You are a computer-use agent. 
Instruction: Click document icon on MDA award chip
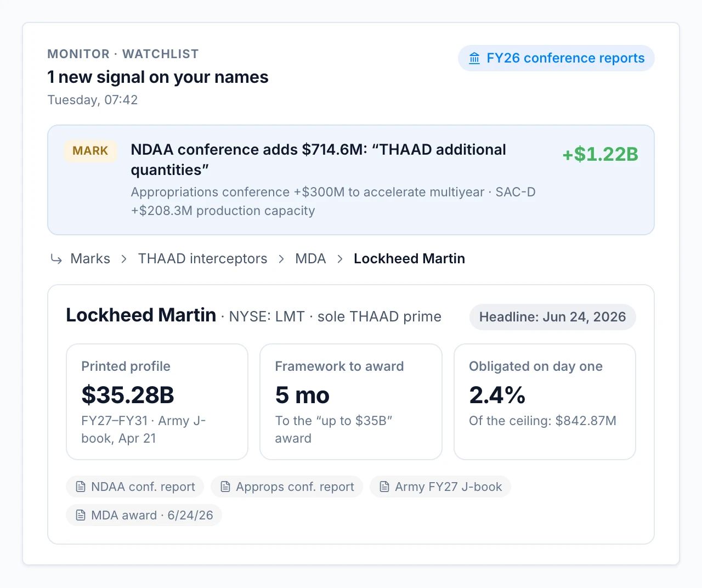coord(81,516)
